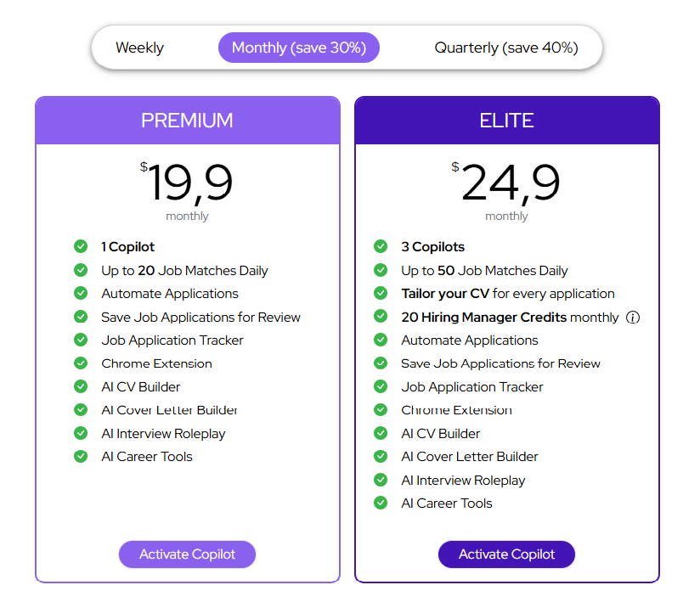Screen dimensions: 700x602
Task: Click the $24,9 monthly price
Action: pyautogui.click(x=508, y=184)
